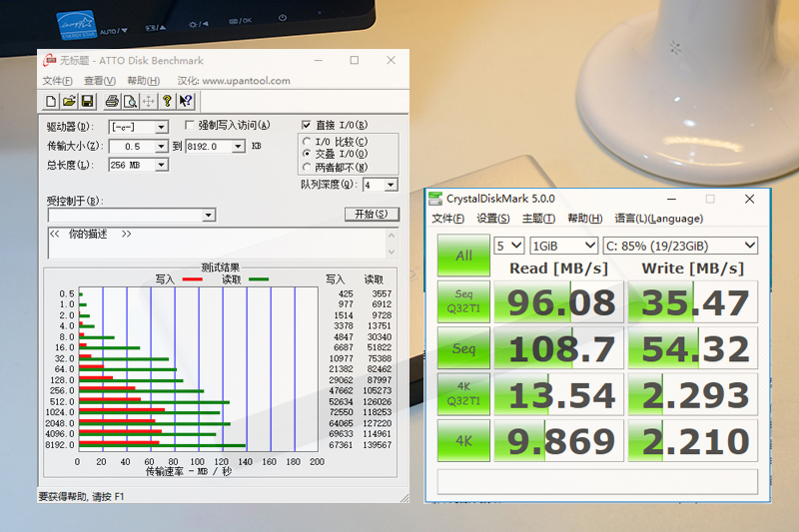Maximize the ATTO Disk Benchmark window
The height and width of the screenshot is (532, 799).
tap(355, 60)
